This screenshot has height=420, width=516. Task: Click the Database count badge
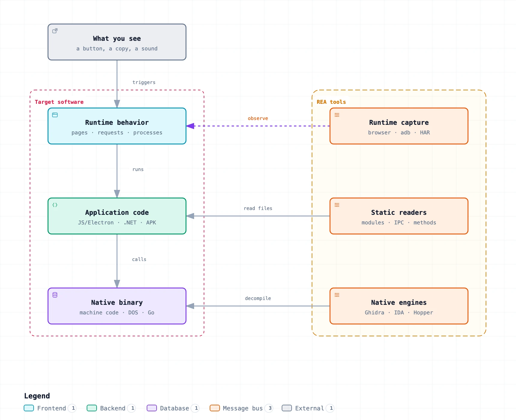(x=195, y=408)
